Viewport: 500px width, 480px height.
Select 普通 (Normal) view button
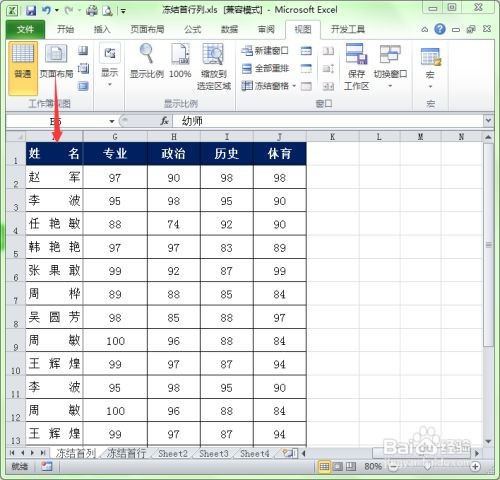(23, 68)
